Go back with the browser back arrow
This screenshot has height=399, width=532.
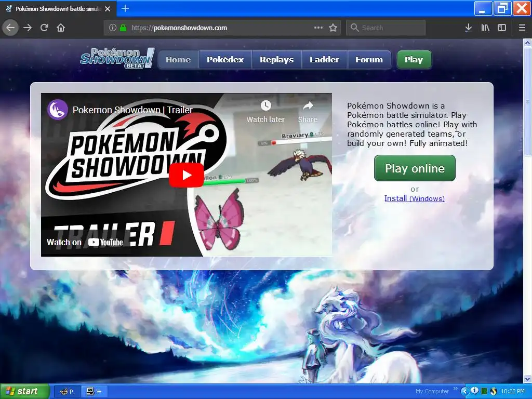point(10,28)
